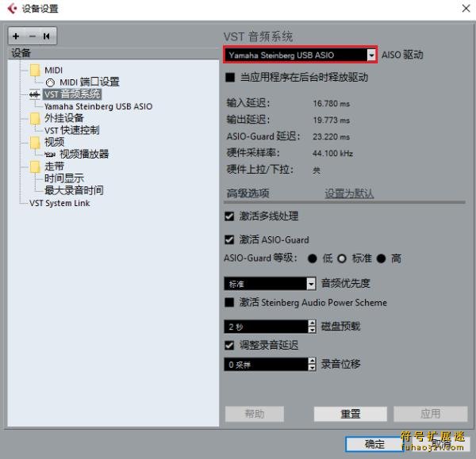Click ASIO driver dropdown arrow button

coord(371,55)
